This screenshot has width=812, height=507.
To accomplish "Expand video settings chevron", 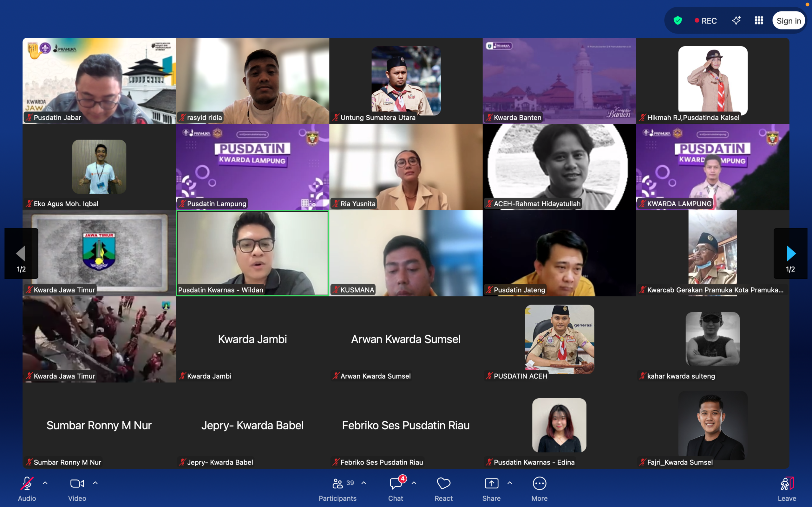I will (x=95, y=483).
